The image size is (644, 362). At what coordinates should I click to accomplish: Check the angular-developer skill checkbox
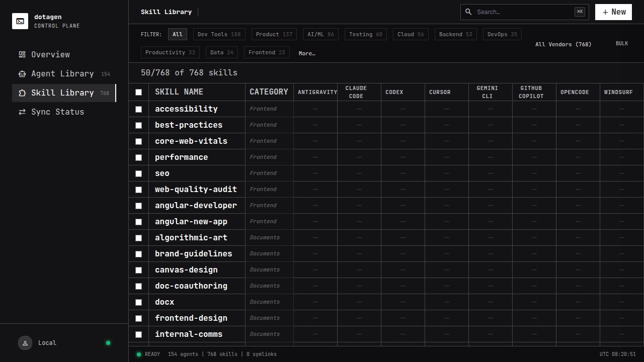139,206
